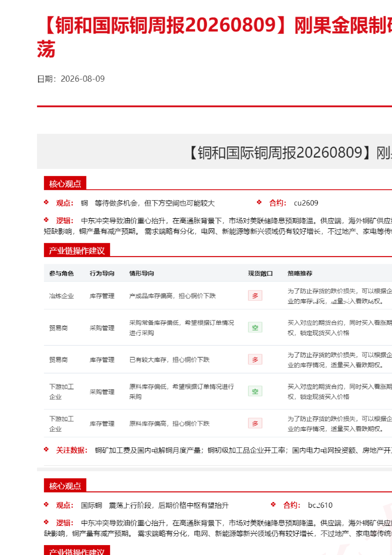Click the red bullet icon beside first 逻辑

coord(47,220)
